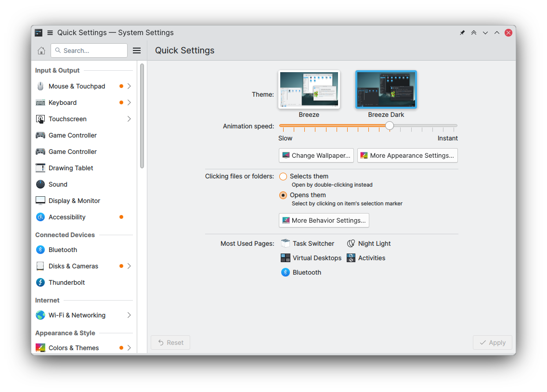Open the Task Switcher page shortcut
547x392 pixels.
coord(308,243)
